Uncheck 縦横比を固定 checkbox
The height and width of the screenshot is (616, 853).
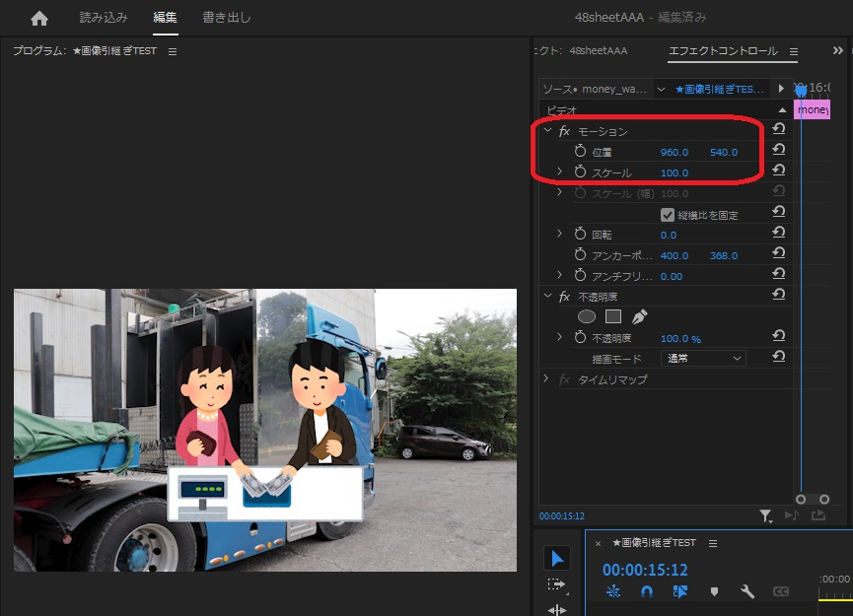tap(668, 215)
